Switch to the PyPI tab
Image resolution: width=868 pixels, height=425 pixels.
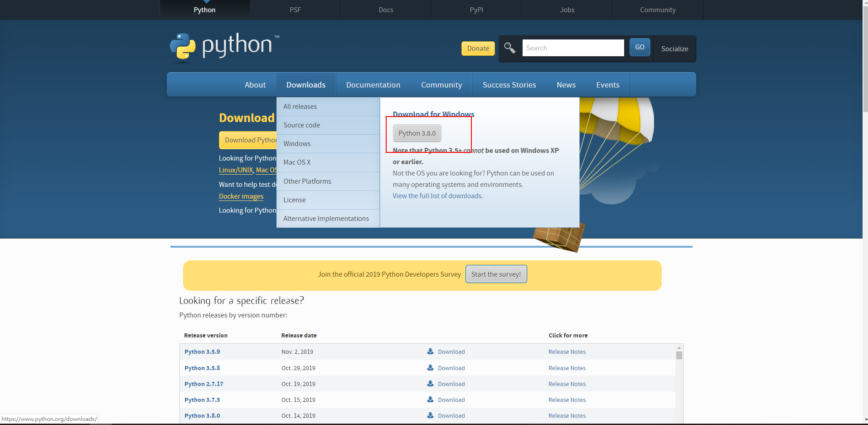(476, 10)
